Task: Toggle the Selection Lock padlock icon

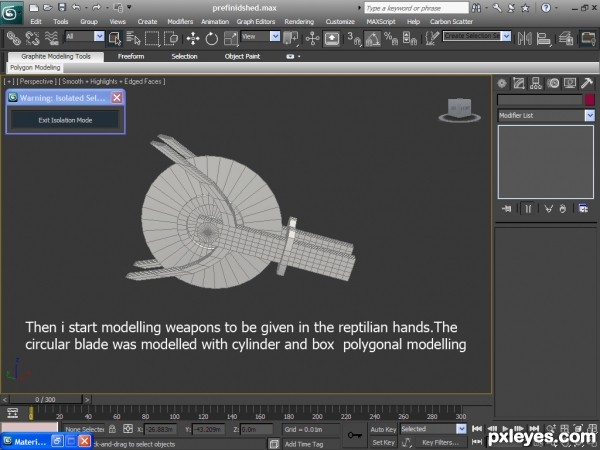Action: 112,429
